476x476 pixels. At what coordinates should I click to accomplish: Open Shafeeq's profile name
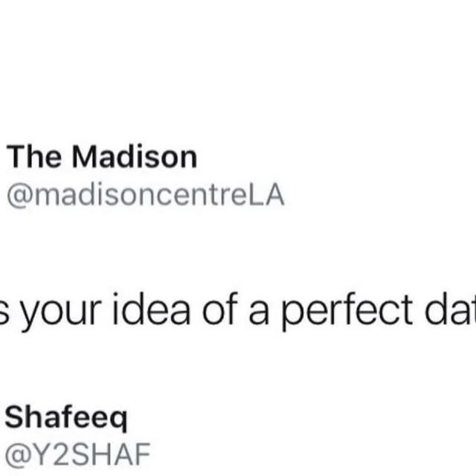pos(66,418)
